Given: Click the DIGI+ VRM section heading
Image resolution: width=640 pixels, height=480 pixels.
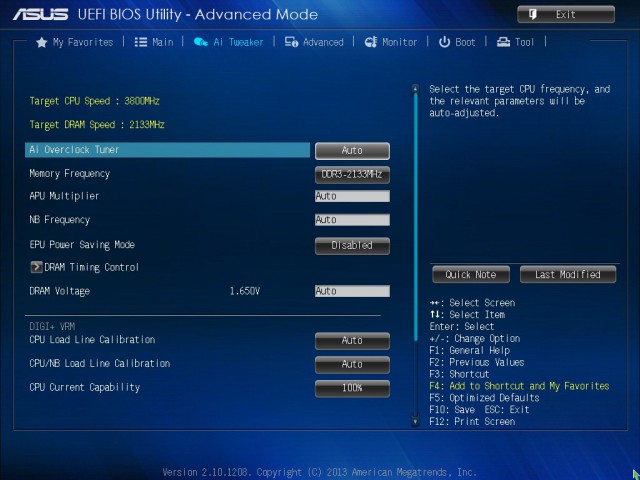Looking at the screenshot, I should (x=52, y=327).
